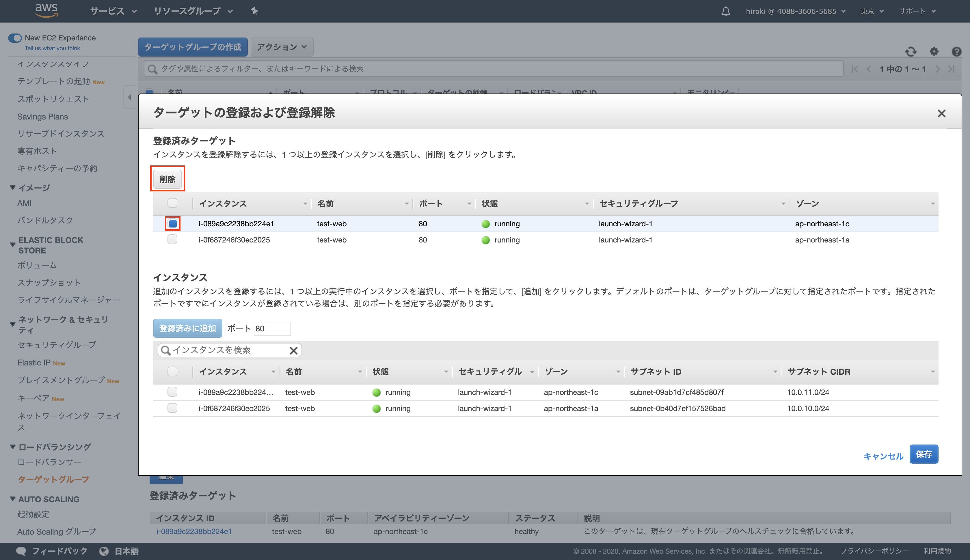This screenshot has width=970, height=560.
Task: Click the feedback speech bubble icon
Action: pyautogui.click(x=22, y=551)
